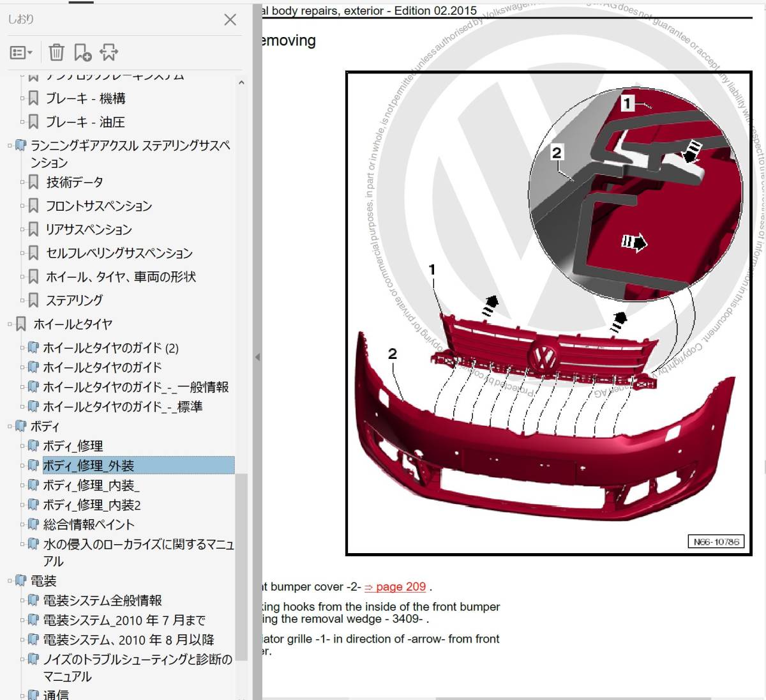The width and height of the screenshot is (766, 700).
Task: Click the find current bookmark icon
Action: [109, 52]
